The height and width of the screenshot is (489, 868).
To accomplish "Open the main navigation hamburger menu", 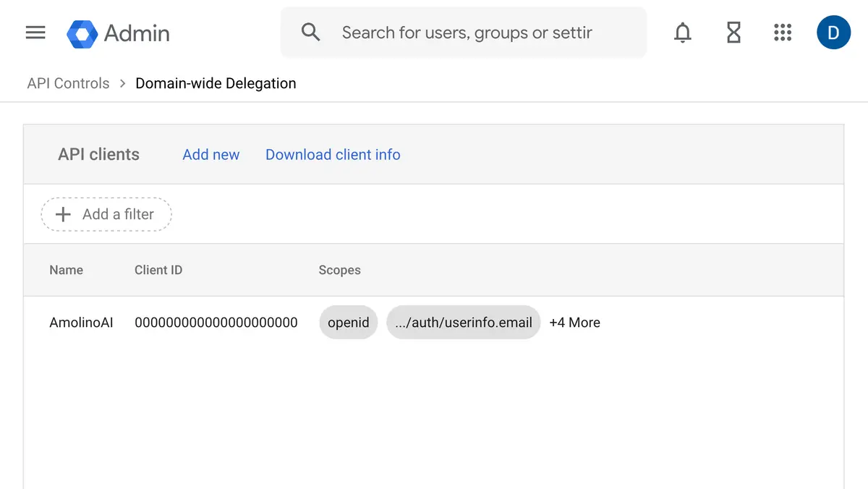I will pyautogui.click(x=35, y=33).
